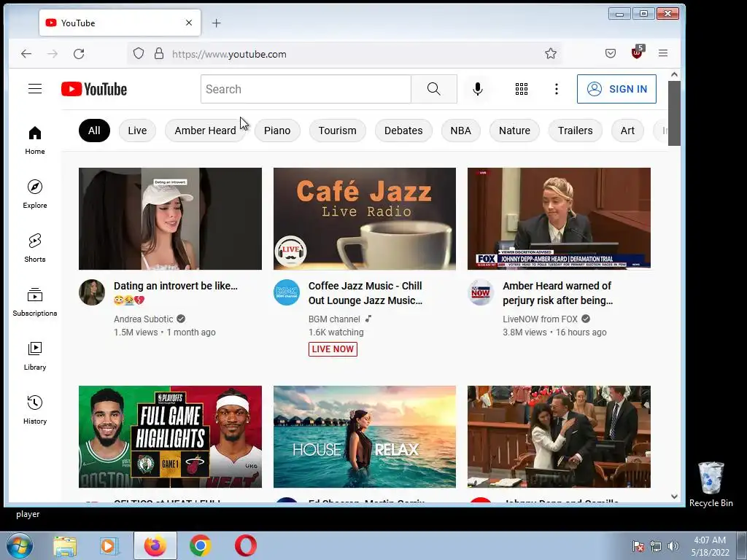The image size is (747, 560).
Task: Click the BGM channel name
Action: (334, 319)
